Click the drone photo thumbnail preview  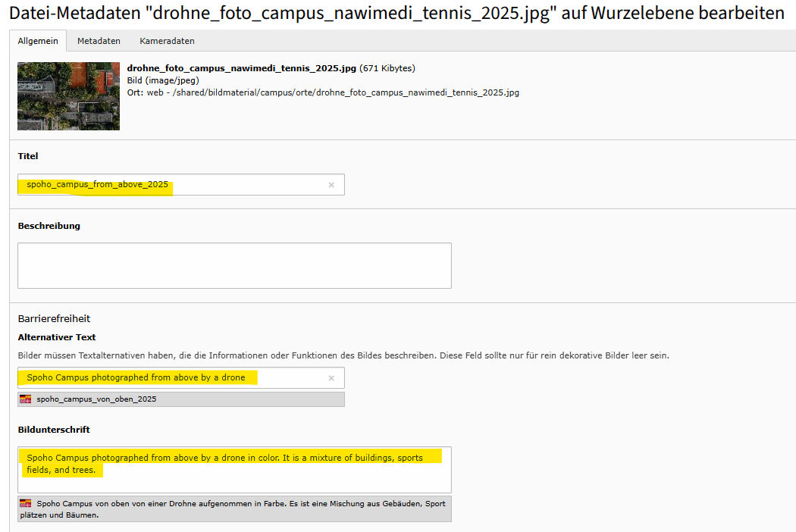68,96
